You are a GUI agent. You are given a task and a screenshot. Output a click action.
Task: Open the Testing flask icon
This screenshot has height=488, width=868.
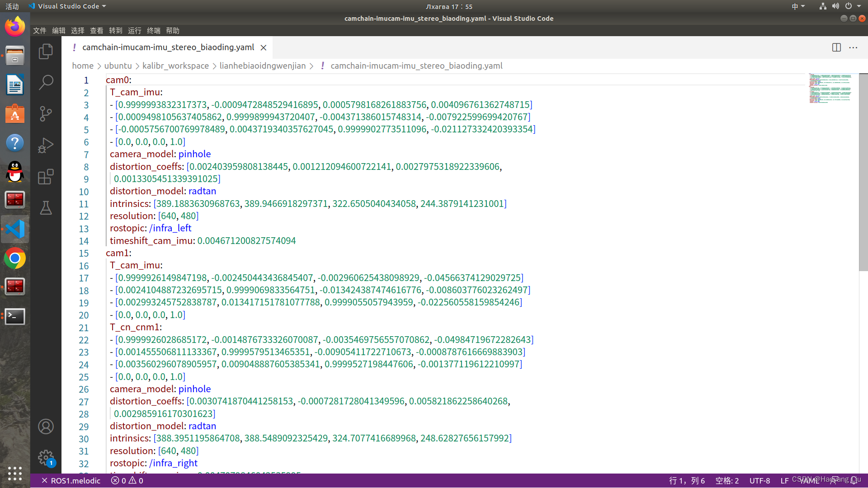point(46,208)
